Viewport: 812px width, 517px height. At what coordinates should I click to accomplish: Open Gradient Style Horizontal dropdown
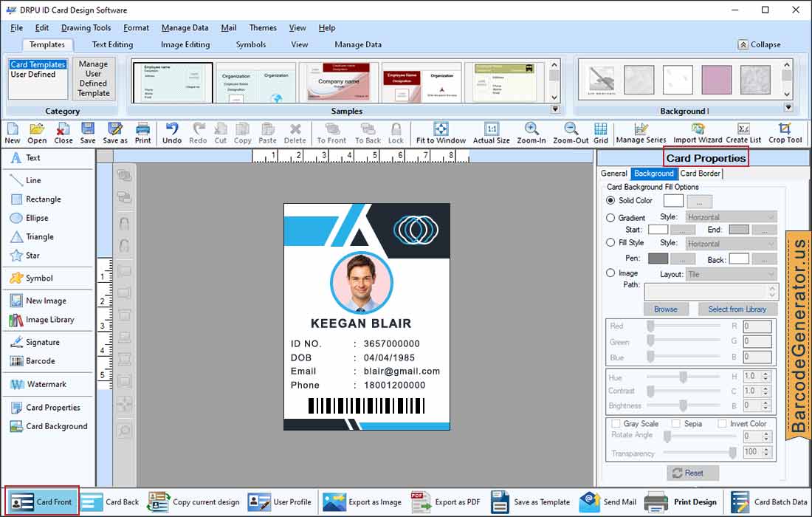pyautogui.click(x=732, y=217)
